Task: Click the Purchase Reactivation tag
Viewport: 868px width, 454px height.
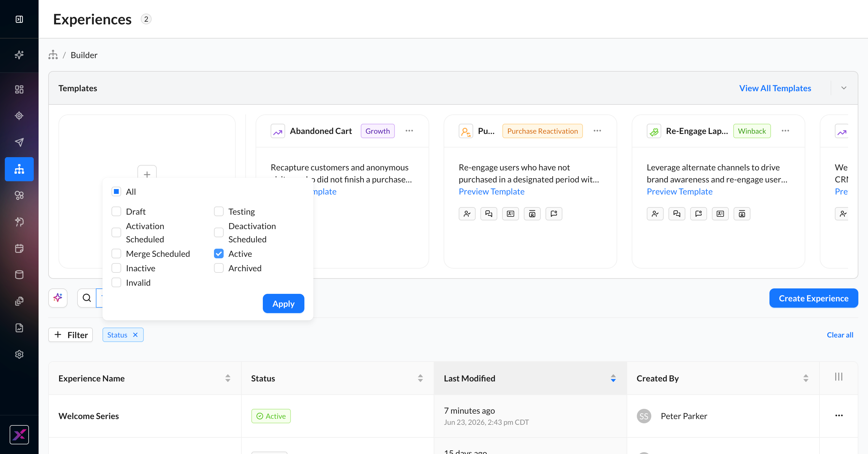Action: (x=542, y=131)
